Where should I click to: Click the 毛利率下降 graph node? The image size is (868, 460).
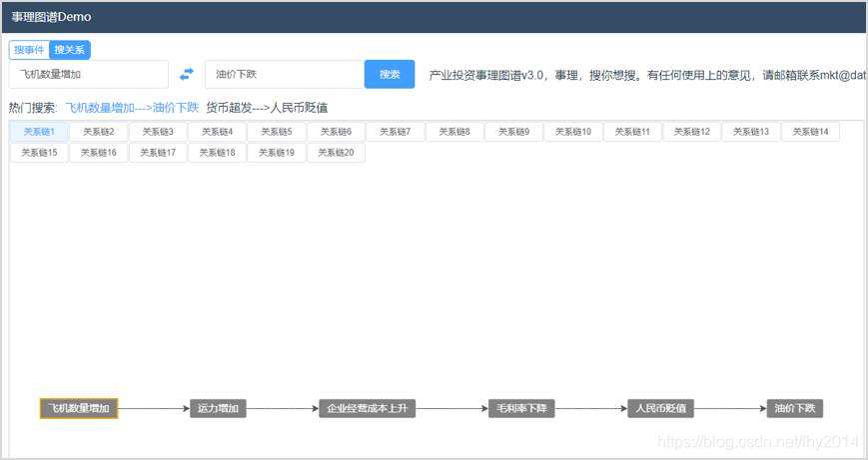click(521, 408)
